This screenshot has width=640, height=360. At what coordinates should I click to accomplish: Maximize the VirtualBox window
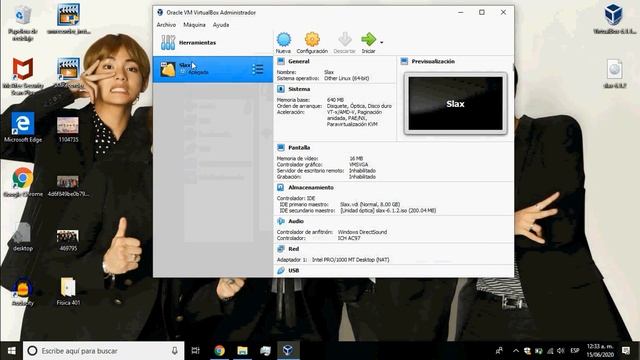coord(482,12)
